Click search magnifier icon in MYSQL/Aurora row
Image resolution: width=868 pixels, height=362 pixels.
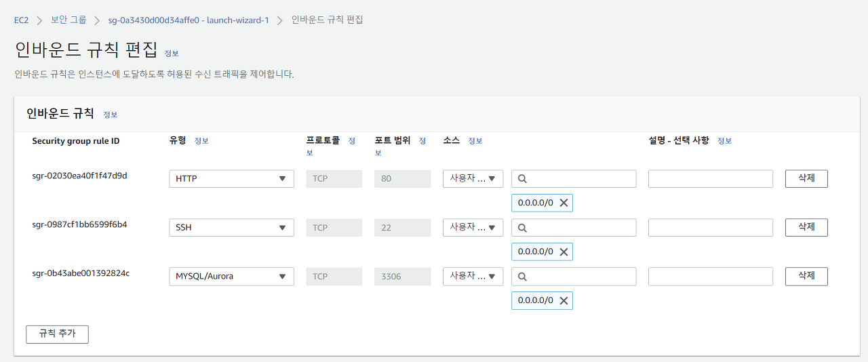pyautogui.click(x=523, y=277)
